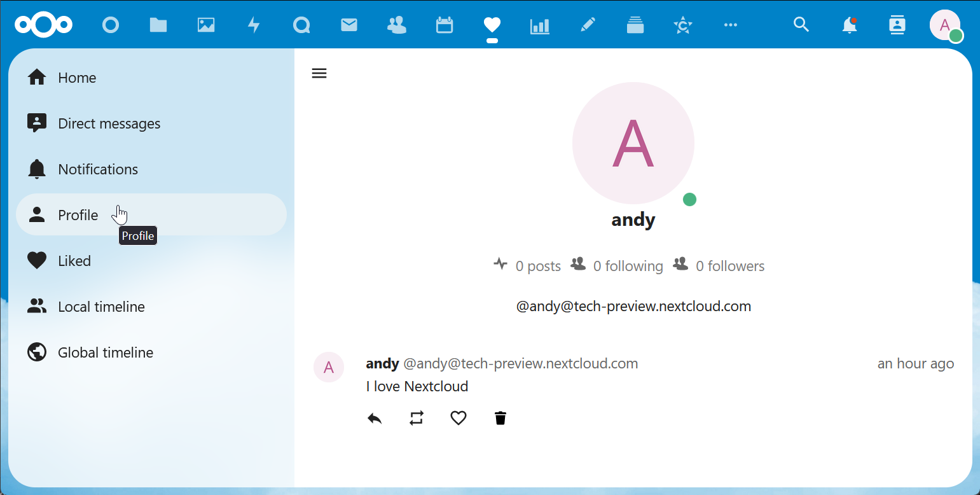Like the 'I love Nextcloud' post
The width and height of the screenshot is (980, 495).
(459, 418)
